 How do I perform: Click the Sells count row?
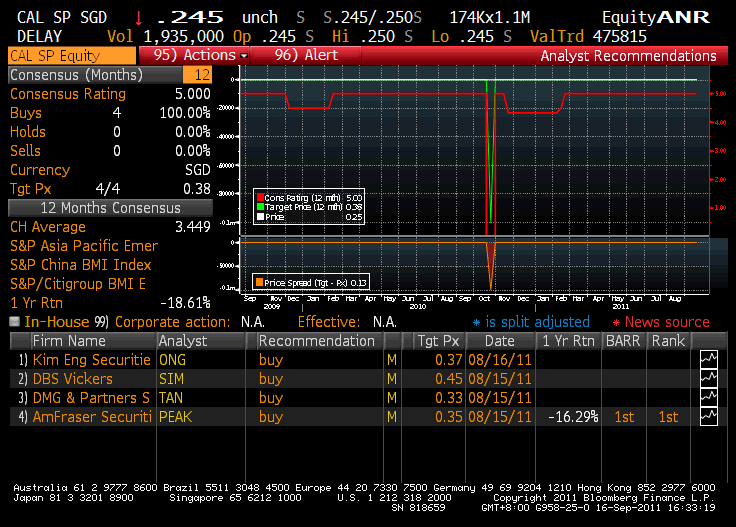point(110,151)
